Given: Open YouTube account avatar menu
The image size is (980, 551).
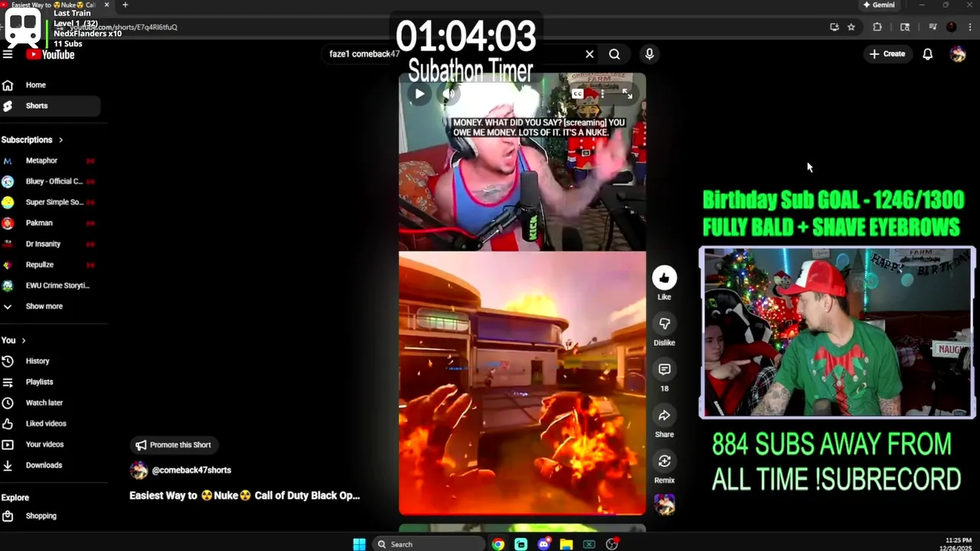Looking at the screenshot, I should tap(958, 54).
